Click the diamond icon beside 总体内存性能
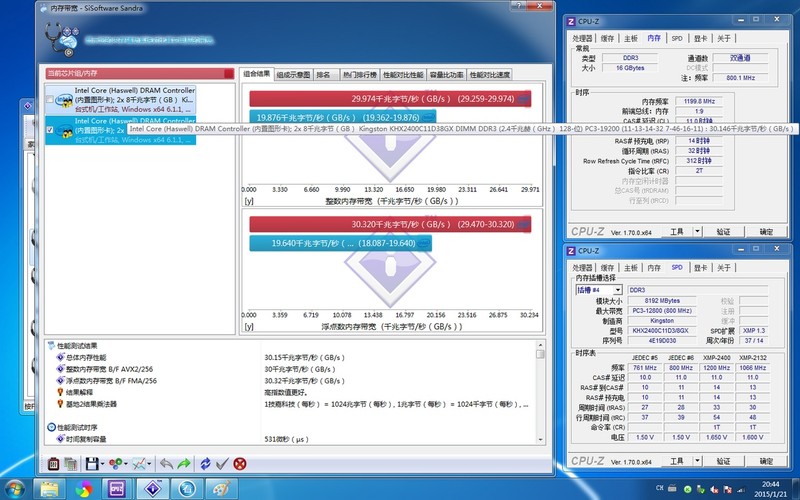 (x=60, y=357)
